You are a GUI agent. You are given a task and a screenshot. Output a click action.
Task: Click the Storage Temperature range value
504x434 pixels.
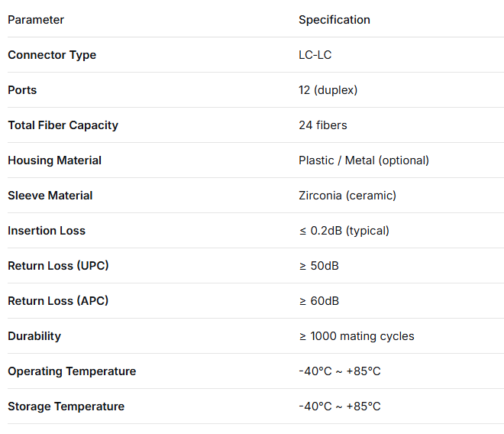(x=340, y=406)
